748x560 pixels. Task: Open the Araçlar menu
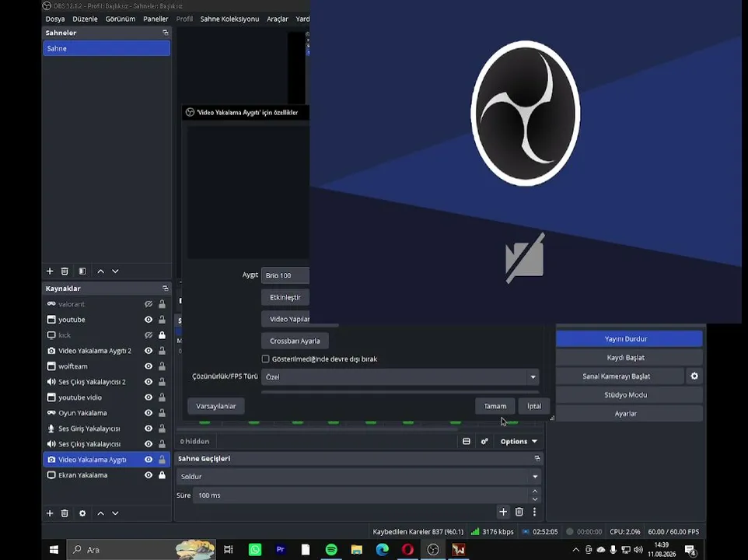[277, 19]
